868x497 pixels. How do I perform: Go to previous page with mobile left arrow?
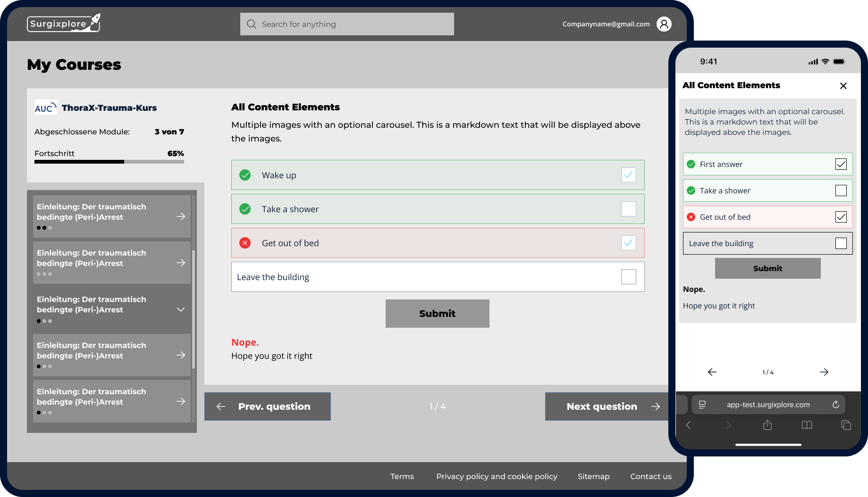712,372
